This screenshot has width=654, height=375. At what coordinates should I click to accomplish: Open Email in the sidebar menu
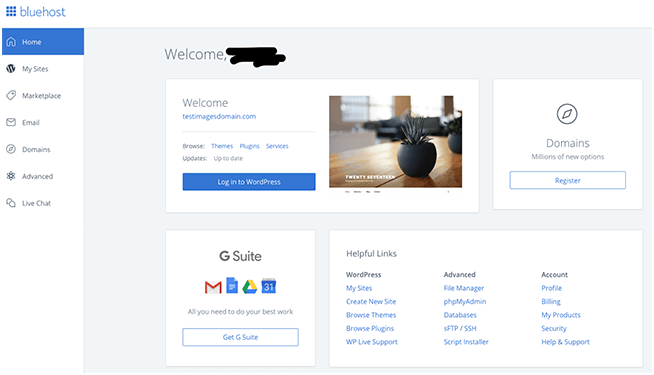[43, 122]
